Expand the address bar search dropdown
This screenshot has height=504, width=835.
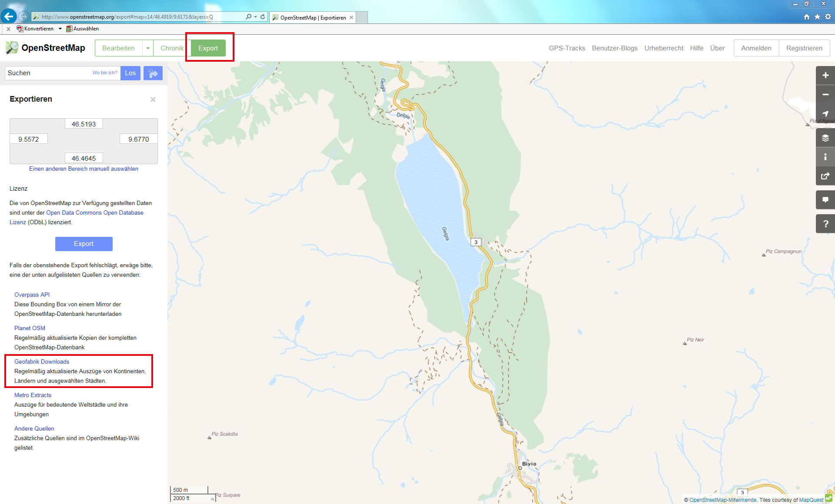[255, 17]
